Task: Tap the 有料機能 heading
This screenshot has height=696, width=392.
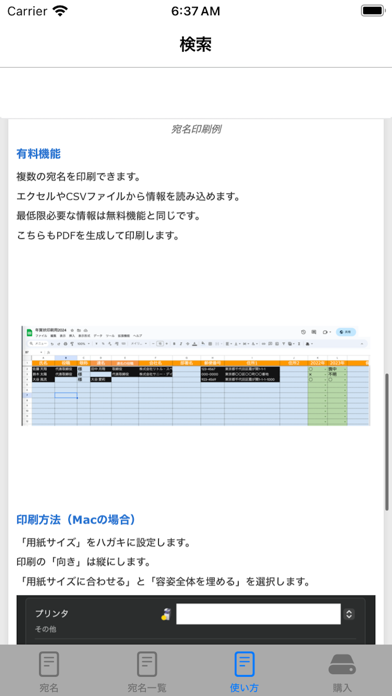Action: click(x=39, y=154)
